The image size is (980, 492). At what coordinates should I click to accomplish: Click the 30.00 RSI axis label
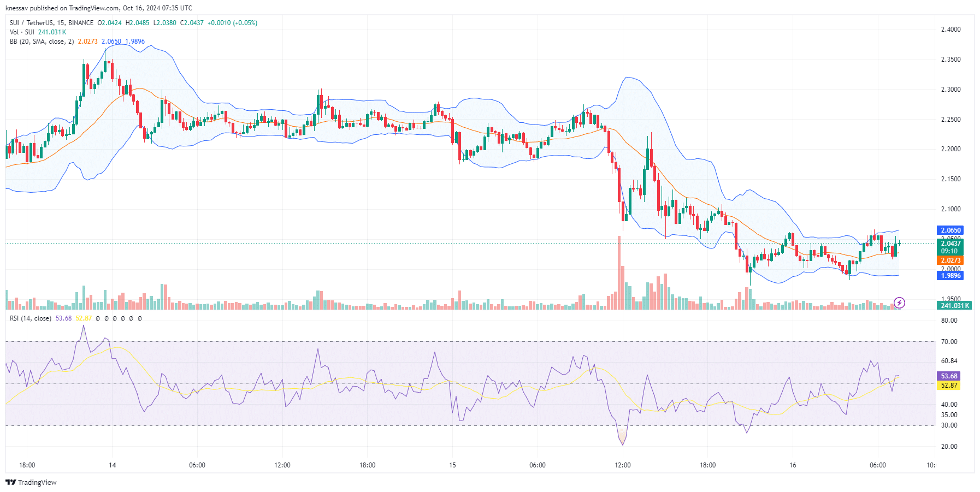pyautogui.click(x=949, y=425)
